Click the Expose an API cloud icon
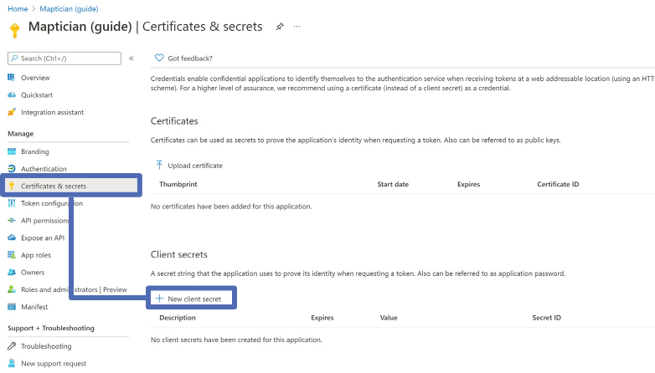 tap(11, 238)
